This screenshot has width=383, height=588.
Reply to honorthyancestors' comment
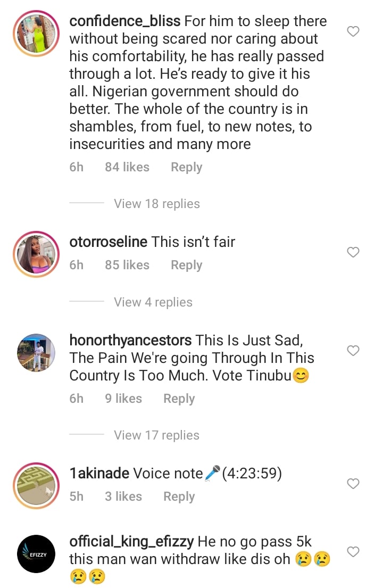pos(179,399)
